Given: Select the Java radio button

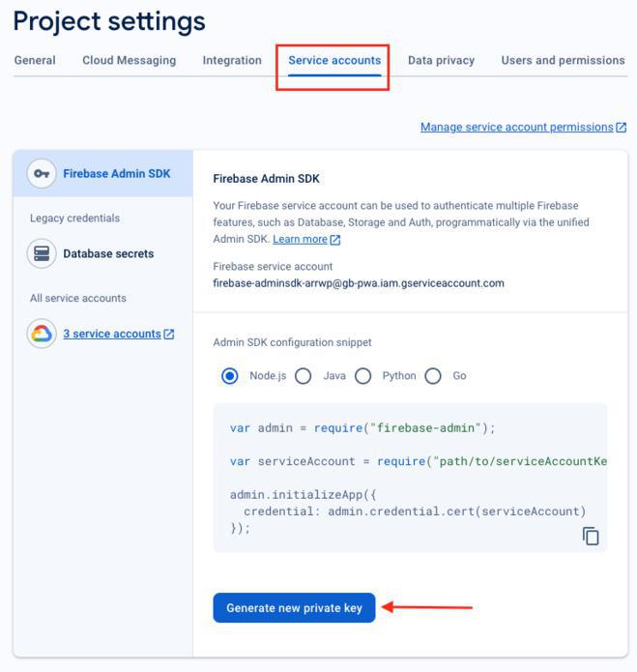Looking at the screenshot, I should [304, 376].
